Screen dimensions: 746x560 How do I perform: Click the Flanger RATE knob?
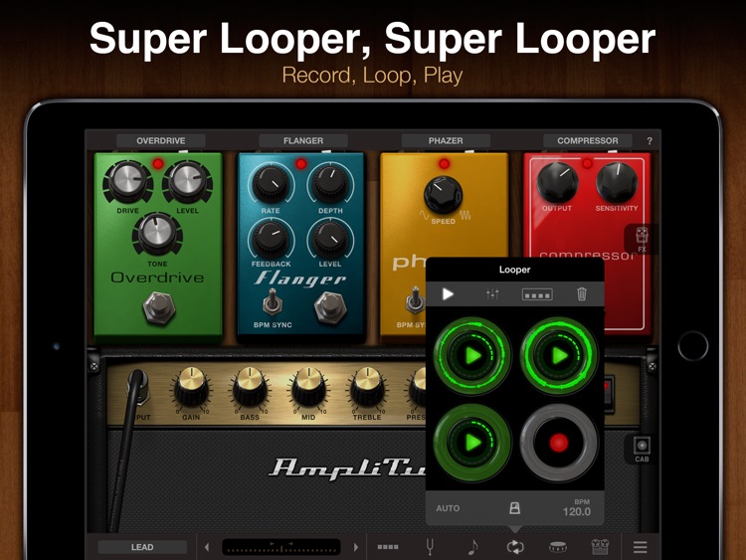[271, 183]
